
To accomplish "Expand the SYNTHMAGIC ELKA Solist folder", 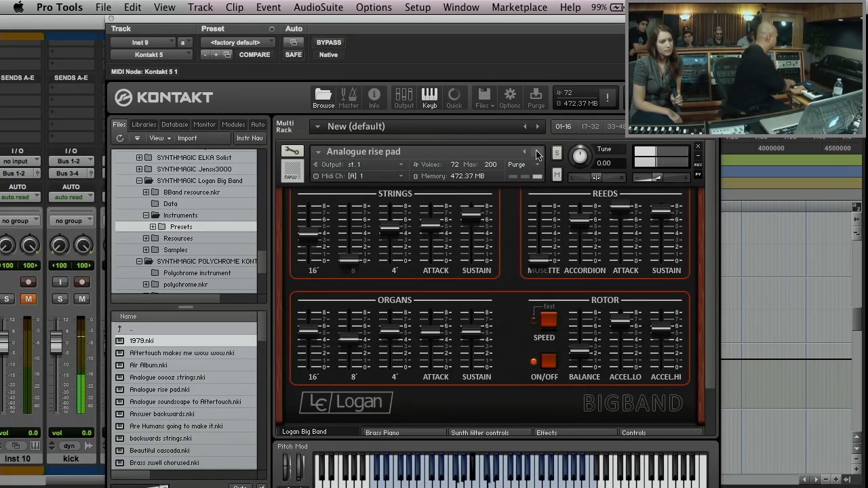I will coord(139,157).
